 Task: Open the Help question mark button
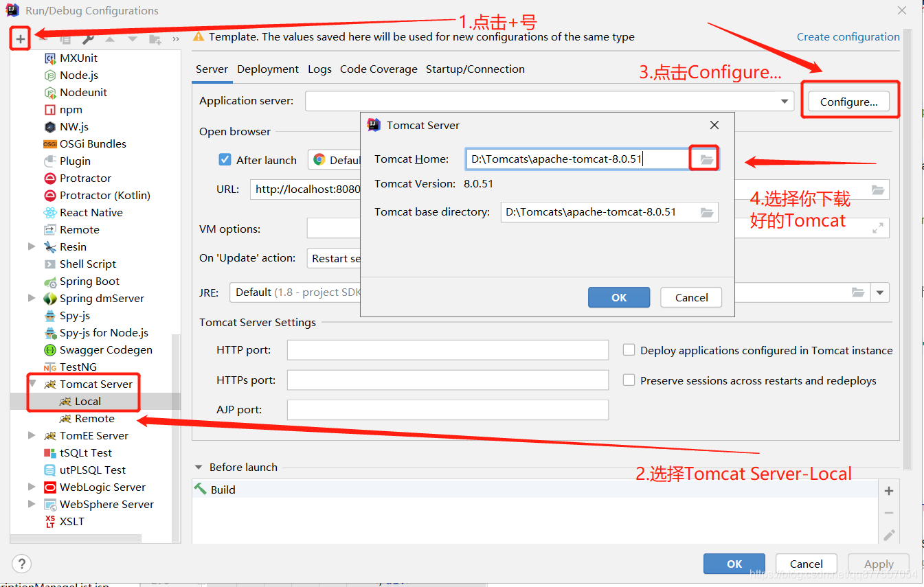[x=22, y=564]
